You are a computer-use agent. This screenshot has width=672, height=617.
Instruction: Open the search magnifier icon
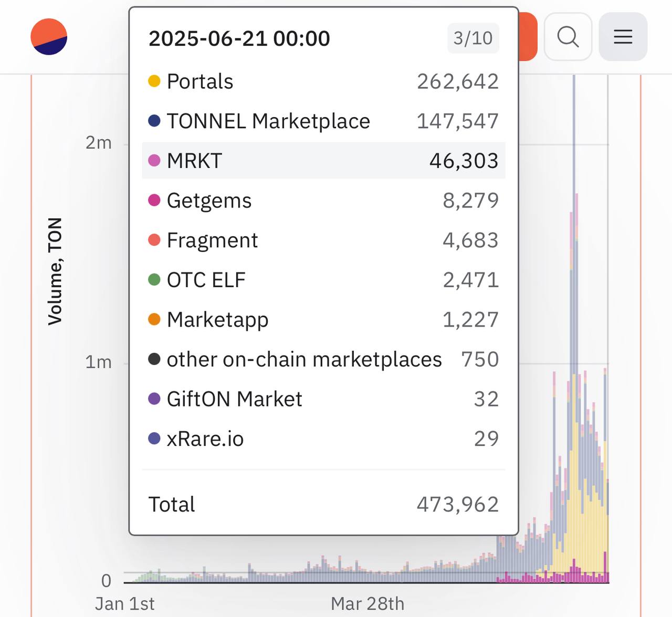(568, 37)
